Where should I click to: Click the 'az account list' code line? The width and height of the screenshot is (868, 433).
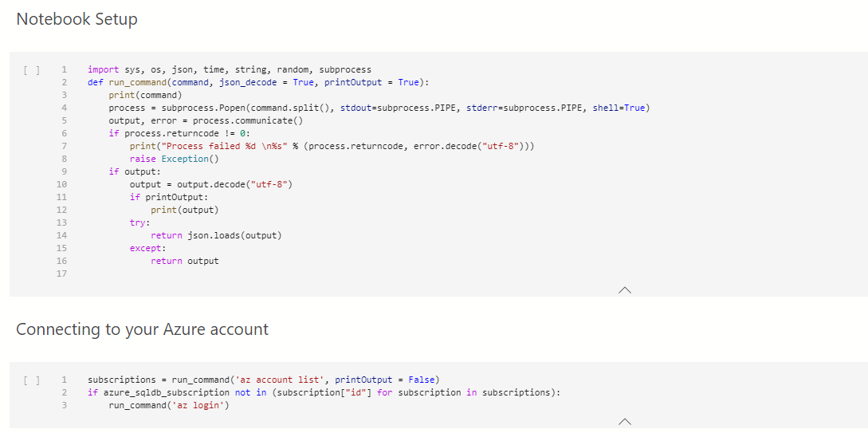(263, 380)
